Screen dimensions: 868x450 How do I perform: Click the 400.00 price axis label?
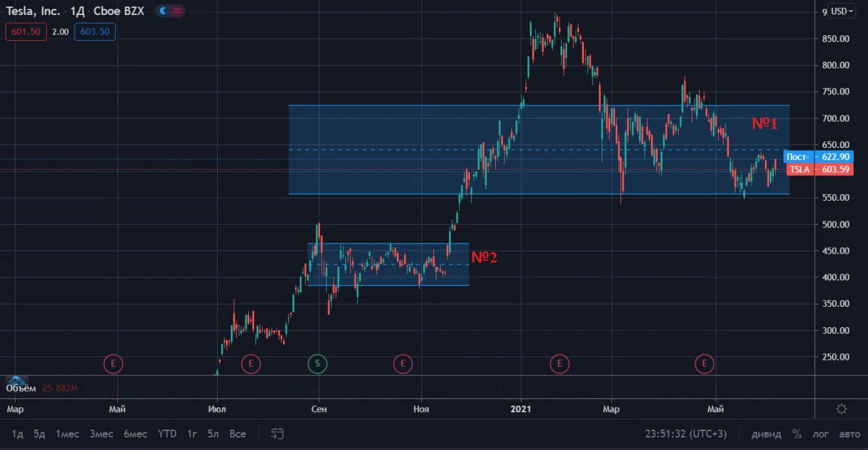[x=835, y=277]
